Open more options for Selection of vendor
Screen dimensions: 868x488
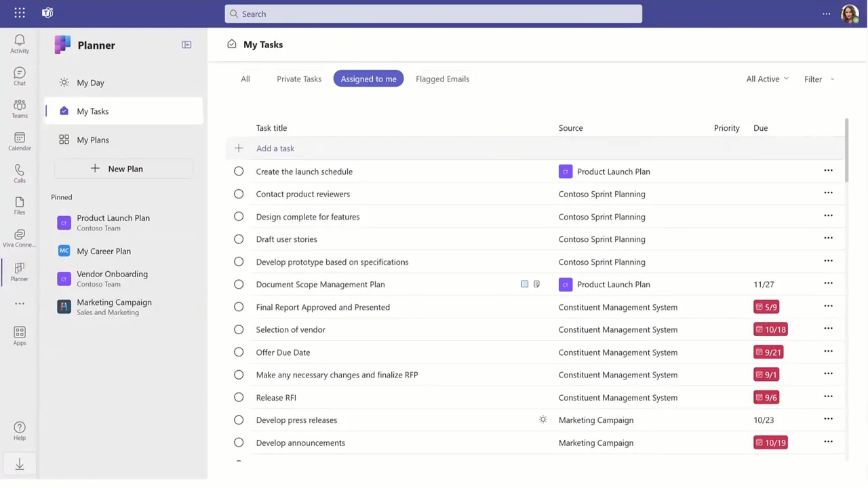tap(828, 329)
